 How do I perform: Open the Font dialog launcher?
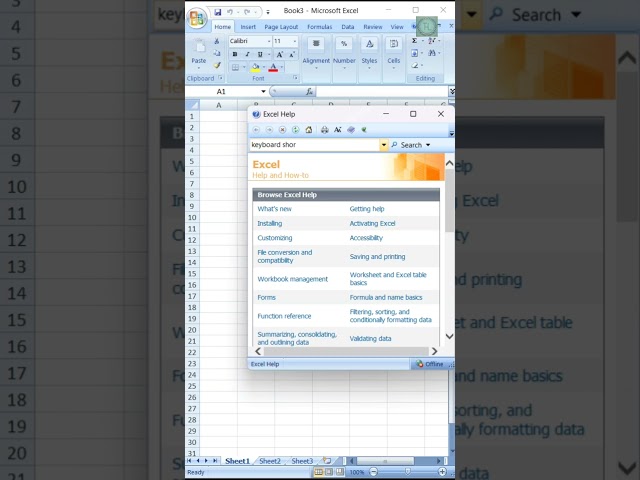[x=295, y=78]
